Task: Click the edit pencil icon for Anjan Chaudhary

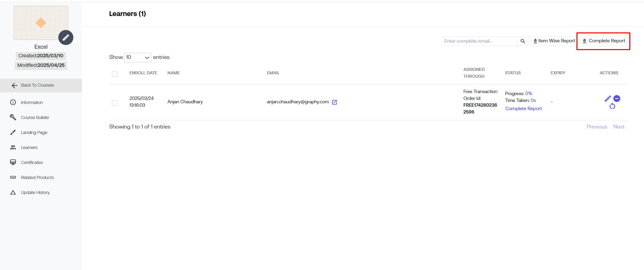Action: click(608, 99)
